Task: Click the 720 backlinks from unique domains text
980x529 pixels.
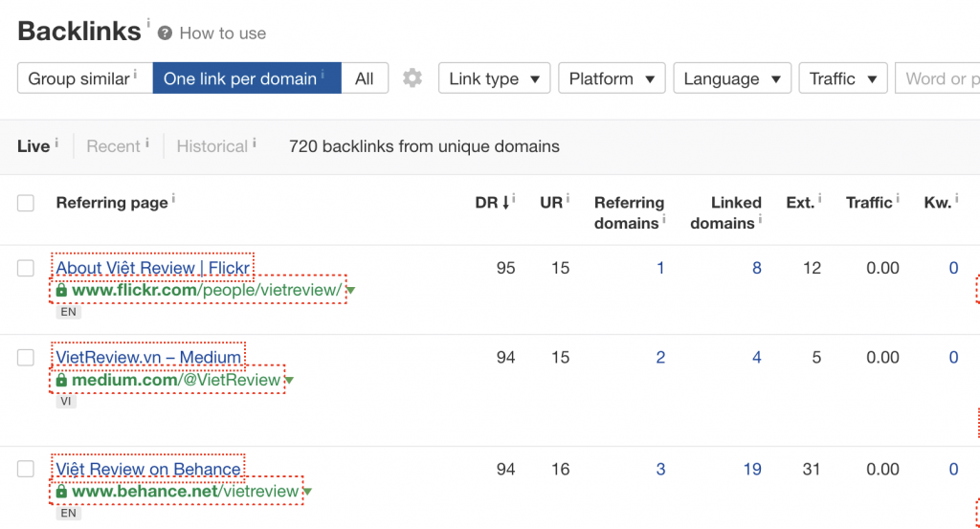Action: click(x=424, y=146)
